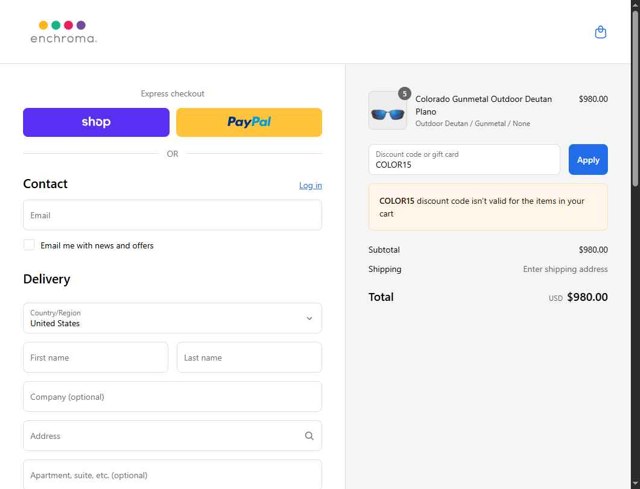
Task: Click quantity badge on product thumbnail
Action: click(x=404, y=94)
